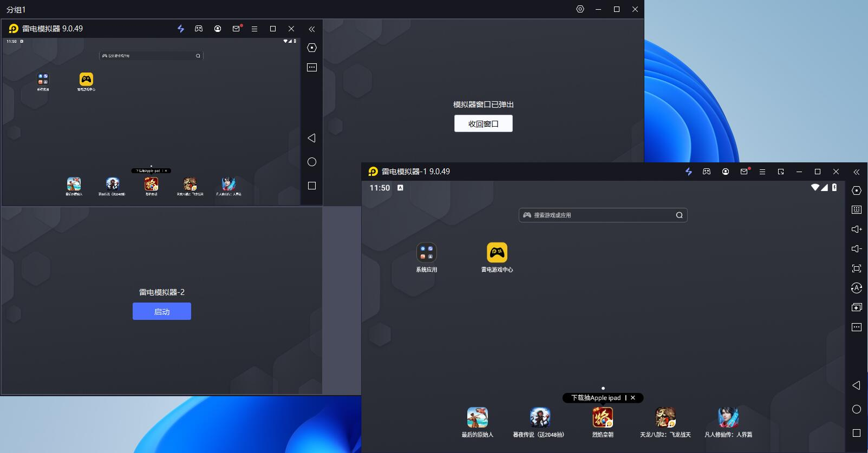868x453 pixels.
Task: Open the hamburger menu in 雷电模拟器 9.0.49 window
Action: pos(254,29)
